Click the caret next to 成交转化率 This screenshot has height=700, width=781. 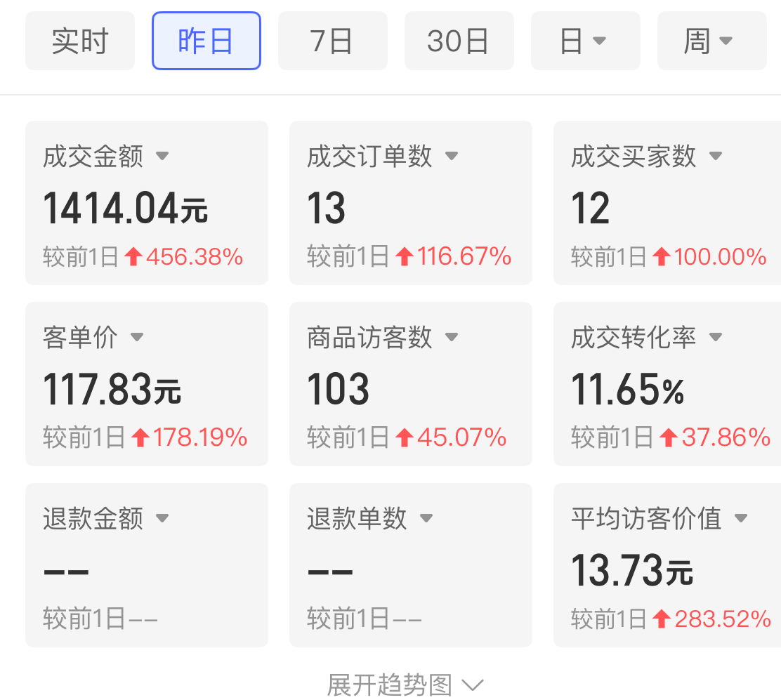[716, 337]
